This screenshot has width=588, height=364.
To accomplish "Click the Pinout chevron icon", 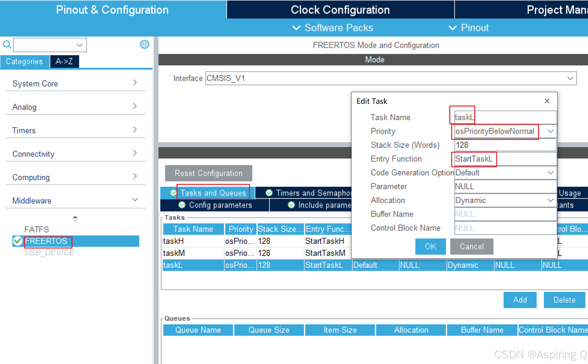I will (452, 28).
